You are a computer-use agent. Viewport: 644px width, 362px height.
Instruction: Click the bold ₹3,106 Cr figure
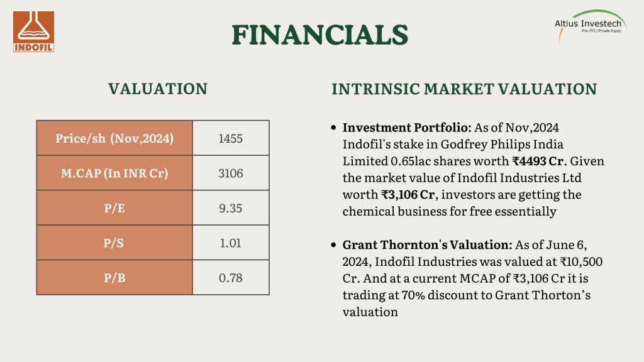408,195
